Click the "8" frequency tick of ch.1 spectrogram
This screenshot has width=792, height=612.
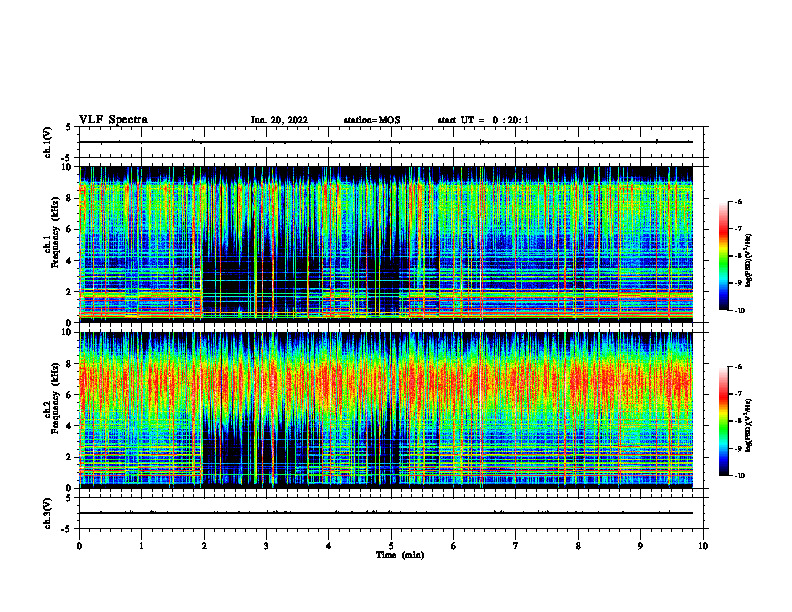(71, 198)
